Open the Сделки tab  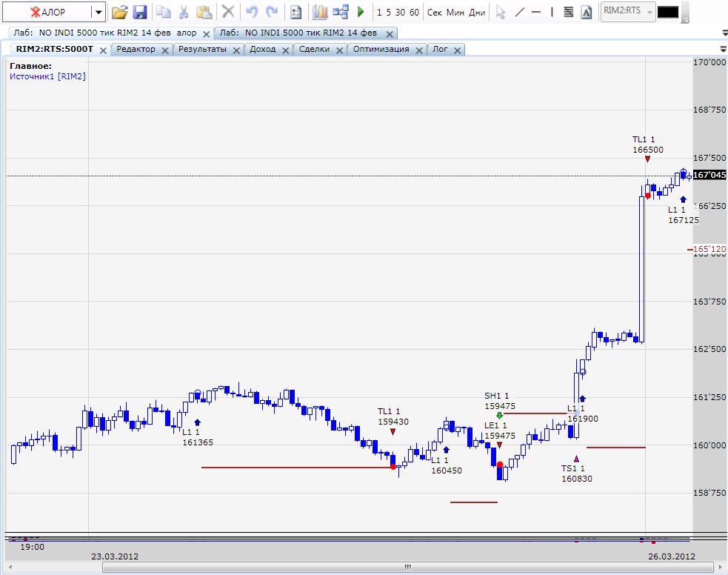tap(314, 49)
